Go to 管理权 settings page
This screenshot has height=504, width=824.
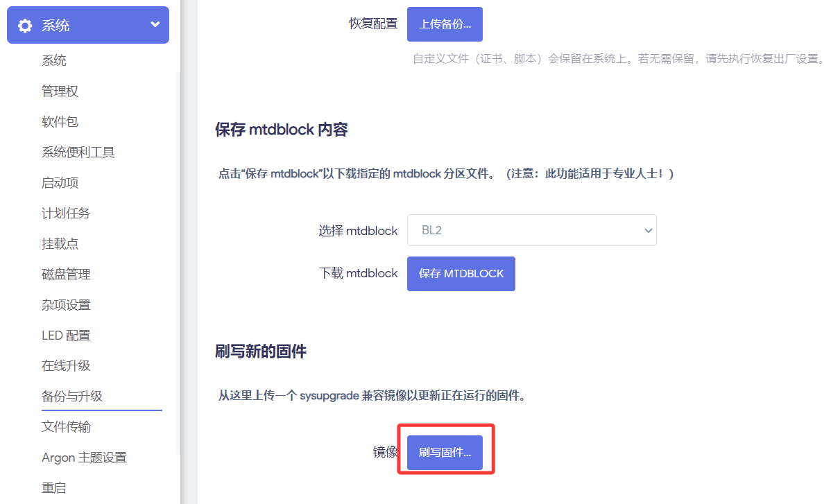60,92
